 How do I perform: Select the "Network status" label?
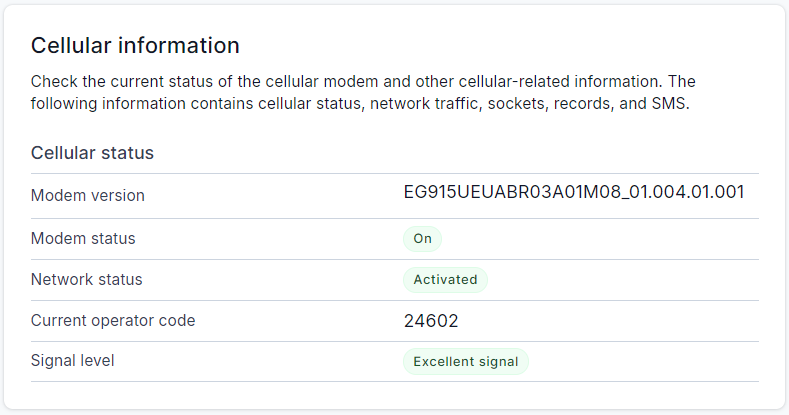click(87, 280)
